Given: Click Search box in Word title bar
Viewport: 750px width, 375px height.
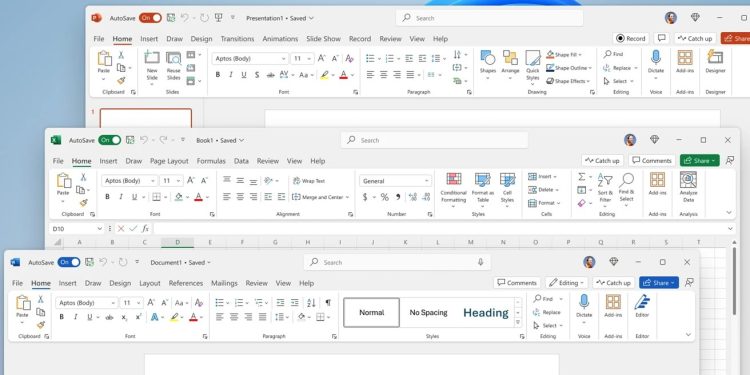Looking at the screenshot, I should (x=397, y=262).
